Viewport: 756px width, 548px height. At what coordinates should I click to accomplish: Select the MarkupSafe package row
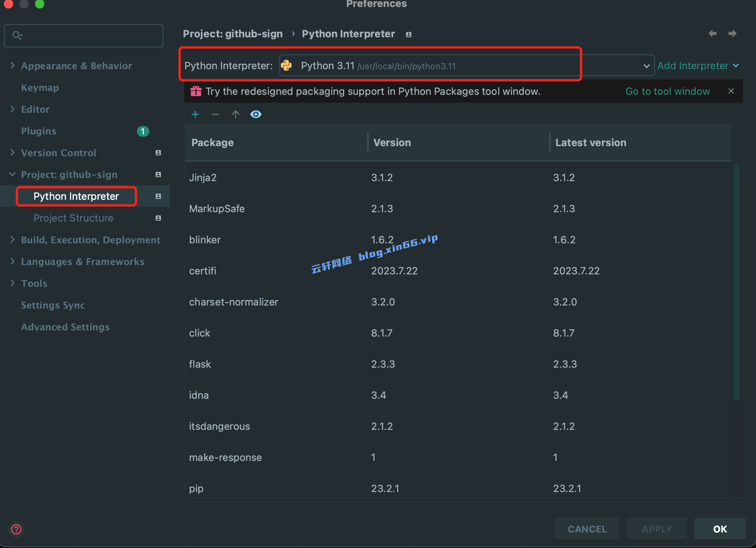458,209
